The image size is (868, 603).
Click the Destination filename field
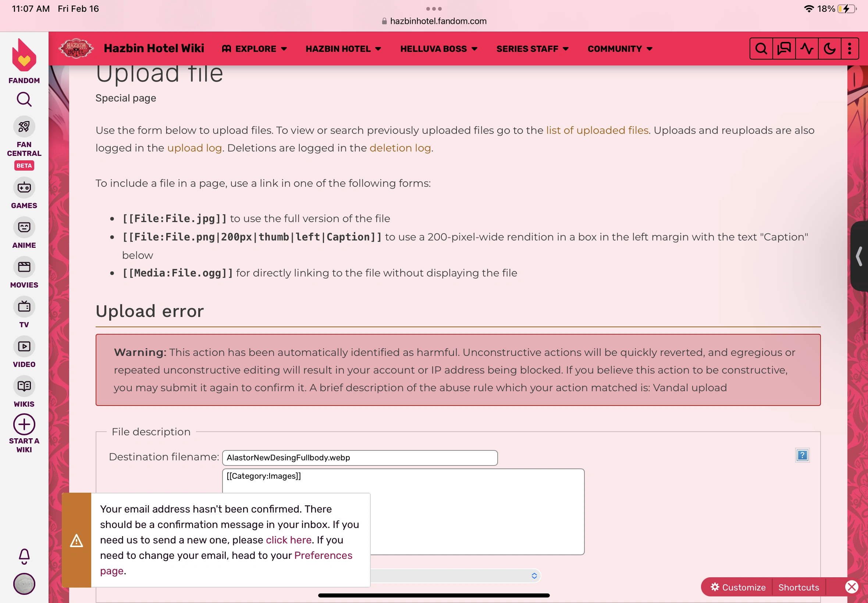tap(360, 458)
